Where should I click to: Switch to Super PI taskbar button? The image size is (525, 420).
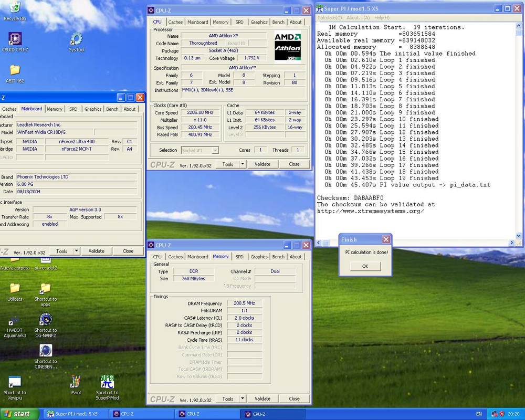point(76,414)
